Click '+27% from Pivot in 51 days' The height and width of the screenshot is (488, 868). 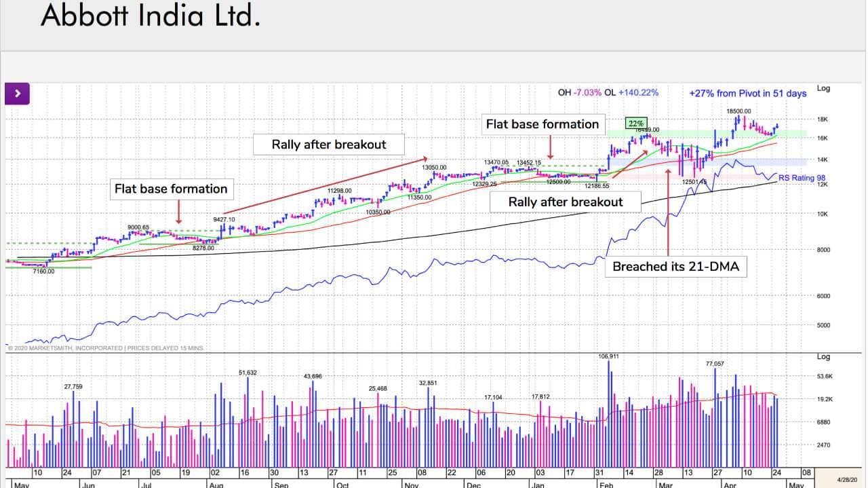click(747, 93)
